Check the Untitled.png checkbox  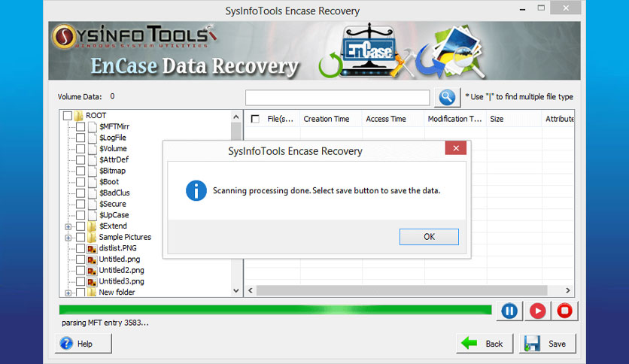coord(81,259)
